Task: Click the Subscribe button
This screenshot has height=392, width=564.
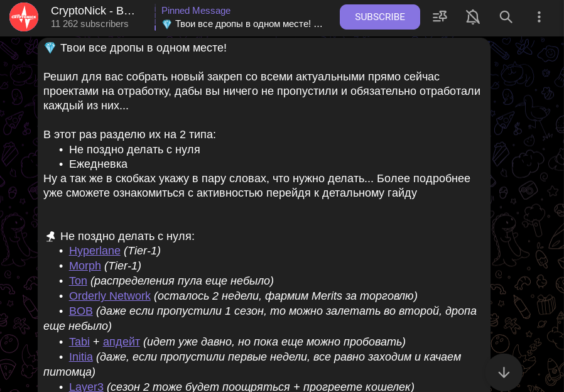Action: click(x=380, y=17)
